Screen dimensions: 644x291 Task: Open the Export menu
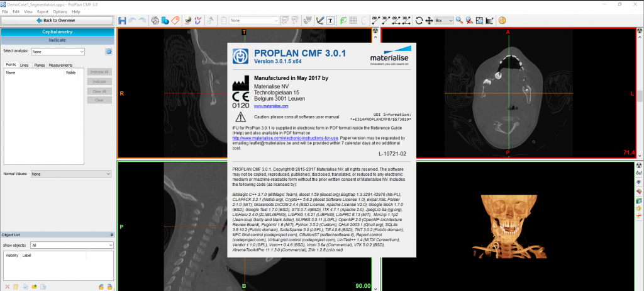pyautogui.click(x=42, y=12)
